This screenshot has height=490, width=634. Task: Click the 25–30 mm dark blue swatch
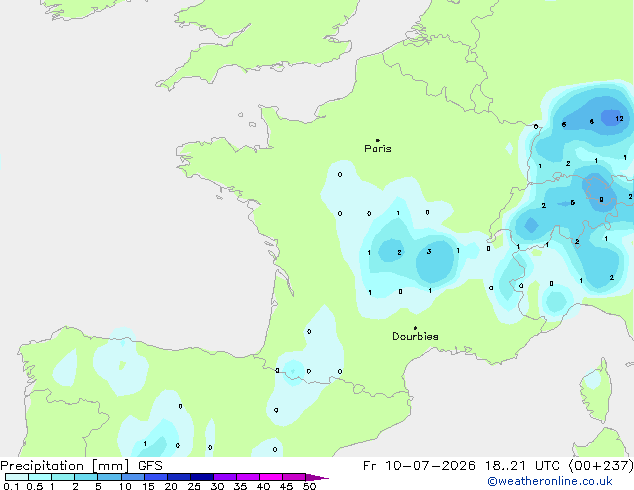[x=201, y=477]
